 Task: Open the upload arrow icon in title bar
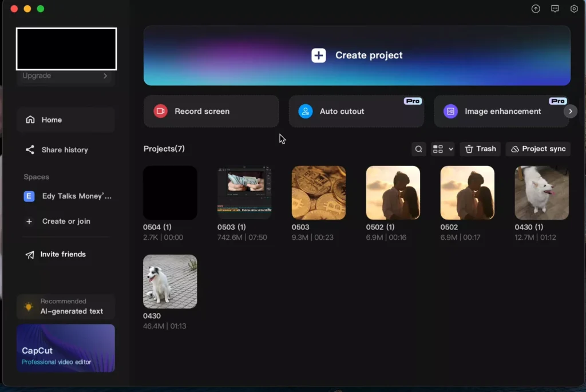[536, 9]
